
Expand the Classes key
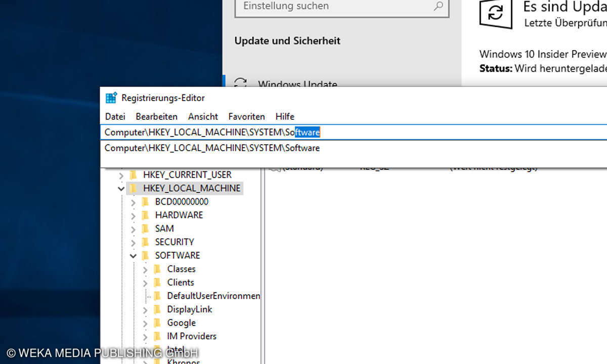(x=145, y=269)
